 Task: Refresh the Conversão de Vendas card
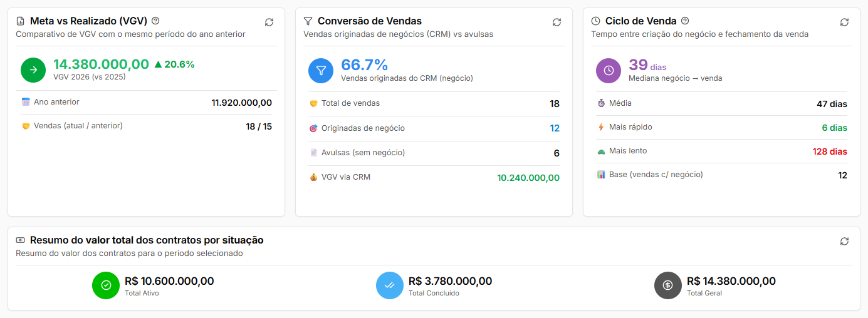(x=557, y=22)
